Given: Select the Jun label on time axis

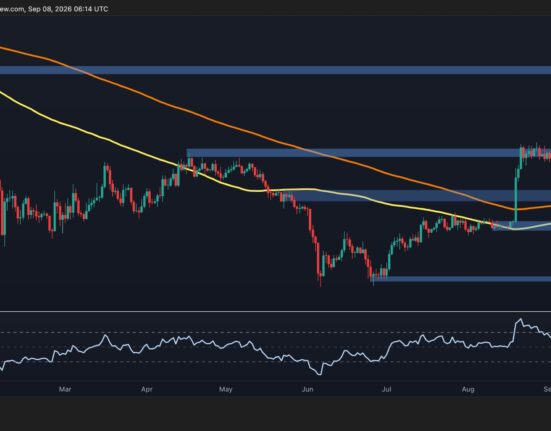Looking at the screenshot, I should [x=307, y=389].
